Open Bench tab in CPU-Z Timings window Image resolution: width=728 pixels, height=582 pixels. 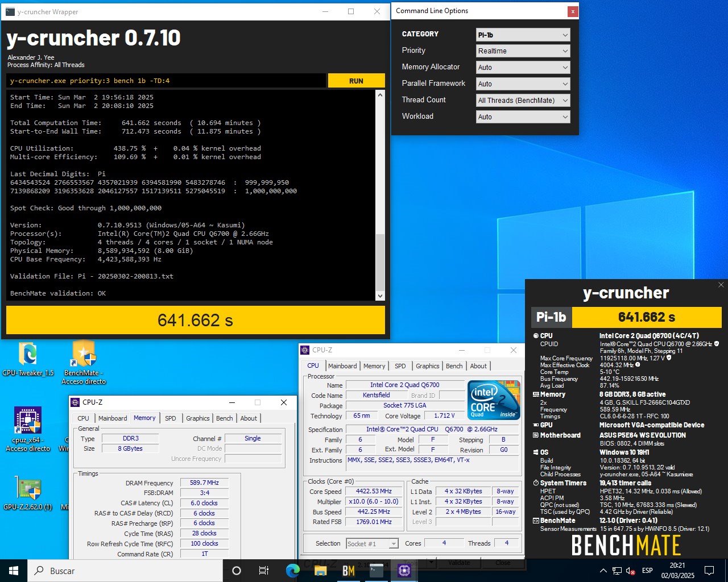(x=224, y=418)
